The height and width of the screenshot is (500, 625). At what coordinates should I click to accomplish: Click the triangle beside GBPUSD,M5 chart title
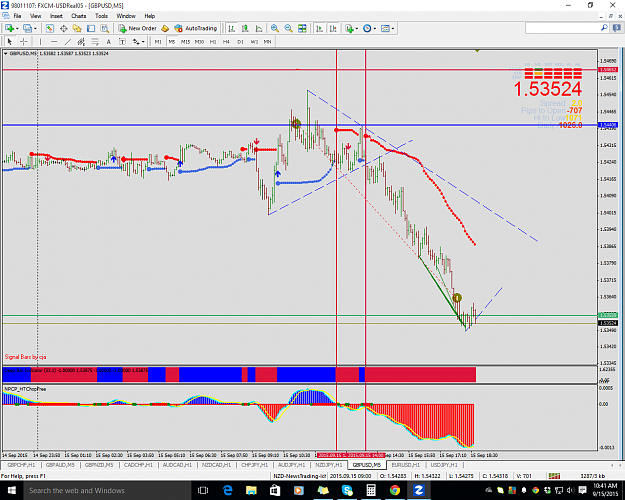pos(6,53)
